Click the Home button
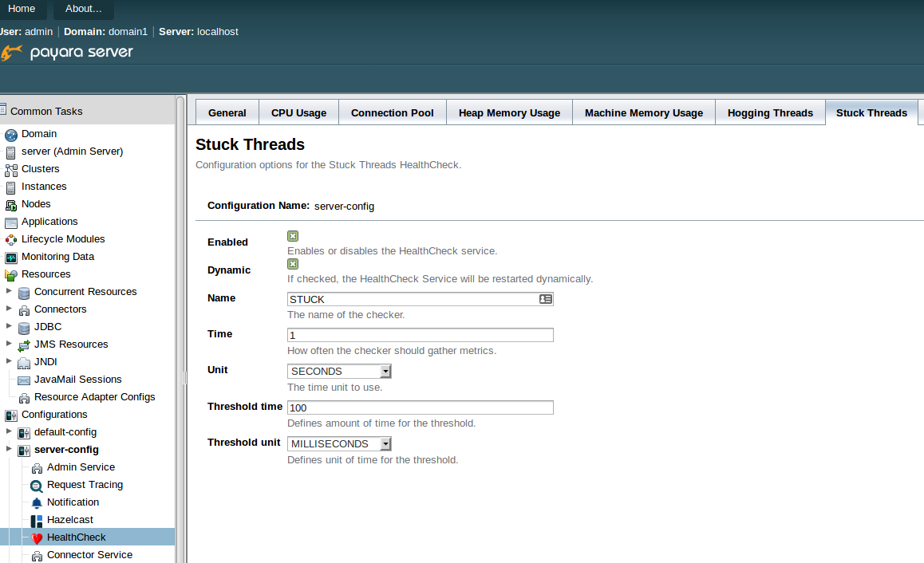 click(x=22, y=9)
